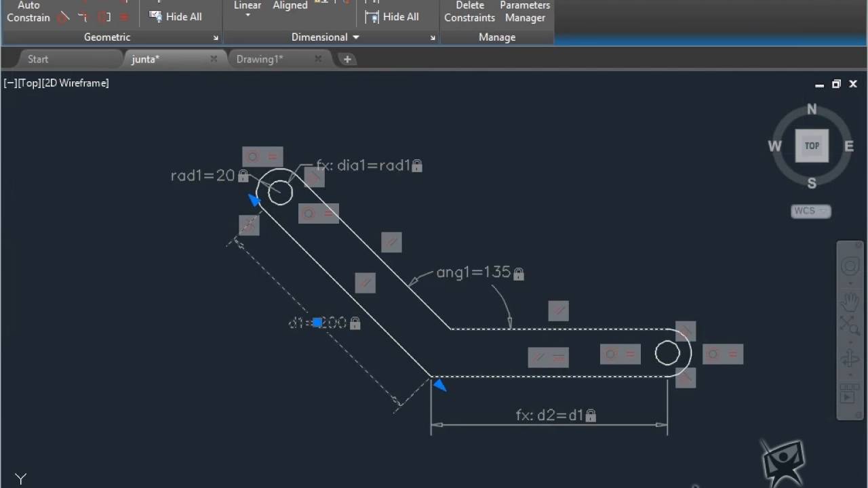Open the Linear constraint dropdown arrow
The height and width of the screenshot is (488, 868).
coord(248,16)
